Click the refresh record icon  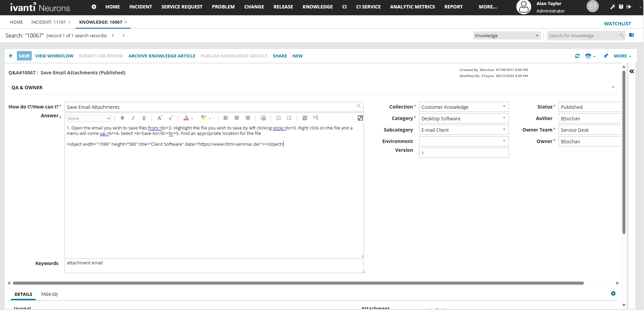pyautogui.click(x=577, y=56)
